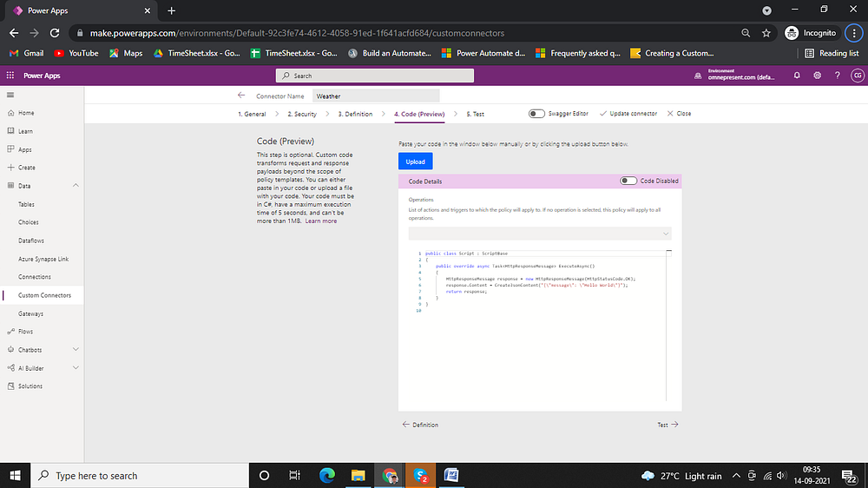Launch Microsoft Edge from taskbar

(x=327, y=476)
